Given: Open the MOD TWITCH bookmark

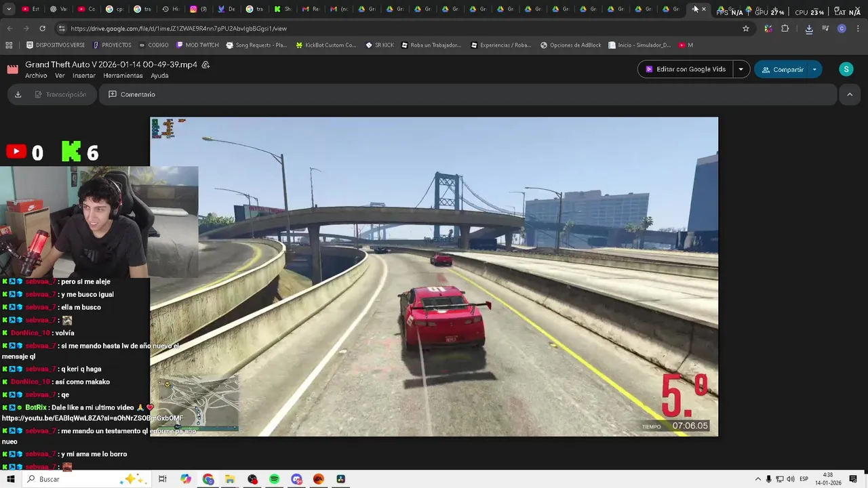Looking at the screenshot, I should pos(197,45).
